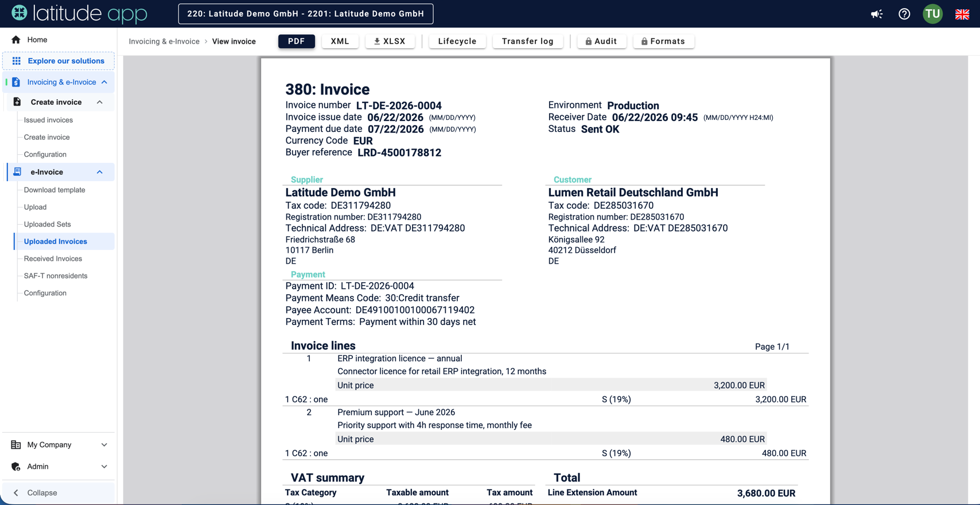Image resolution: width=980 pixels, height=505 pixels.
Task: Open the Upload page
Action: [36, 207]
